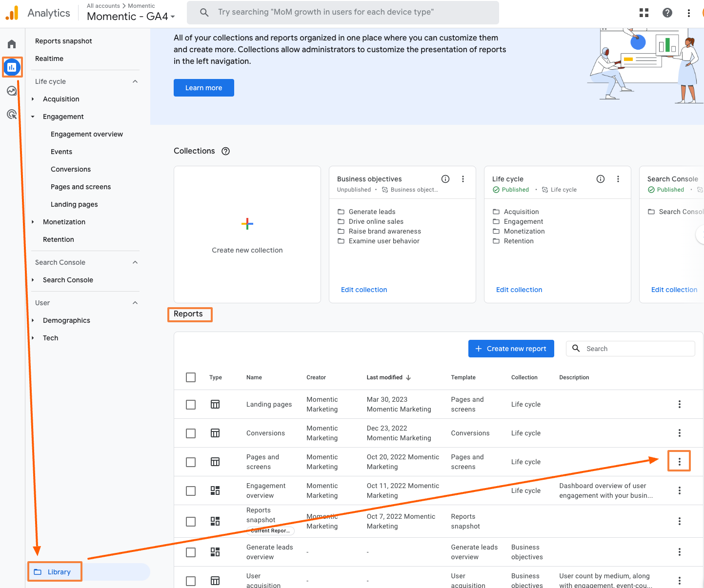This screenshot has height=588, width=704.
Task: Open the Momentic - GA4 property dropdown
Action: pos(131,17)
